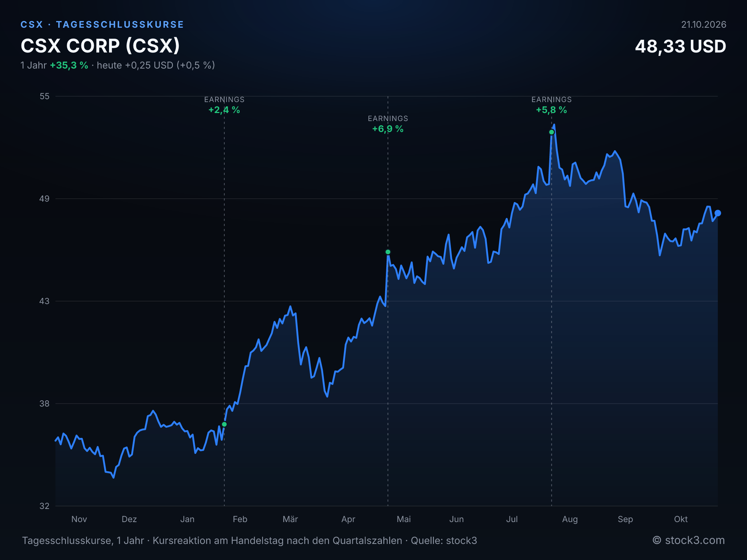Click the © stock3.com credit
Viewport: 747px width, 560px height.
689,540
